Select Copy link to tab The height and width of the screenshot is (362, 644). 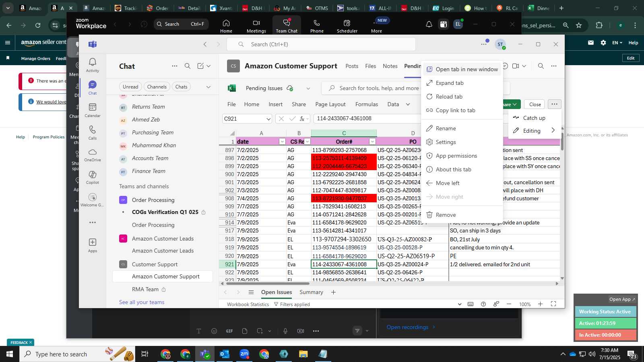(x=462, y=110)
